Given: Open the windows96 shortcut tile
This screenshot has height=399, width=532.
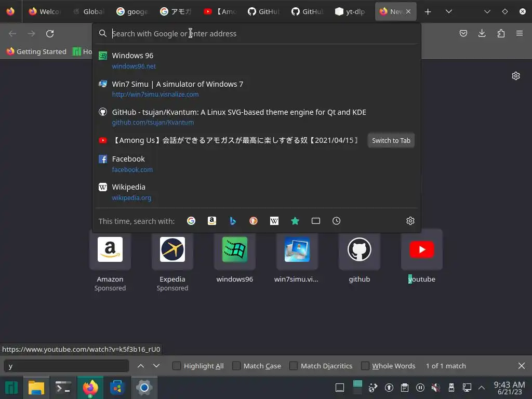Looking at the screenshot, I should (x=235, y=249).
